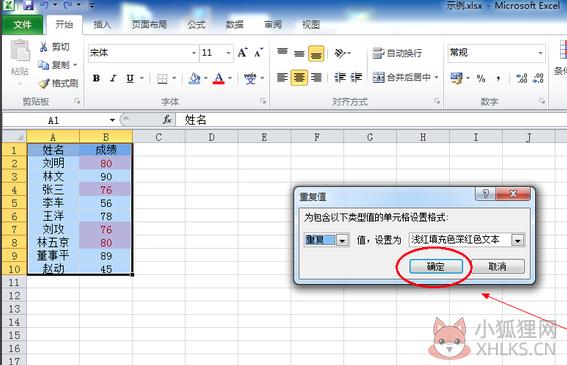The image size is (567, 365).
Task: Click the Decrease Decimal icon
Action: [x=538, y=78]
